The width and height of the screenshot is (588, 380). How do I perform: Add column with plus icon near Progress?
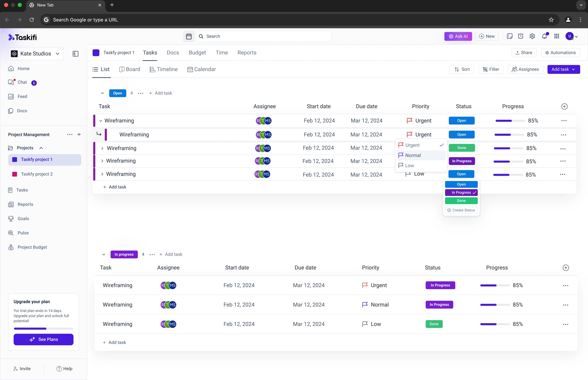[564, 106]
